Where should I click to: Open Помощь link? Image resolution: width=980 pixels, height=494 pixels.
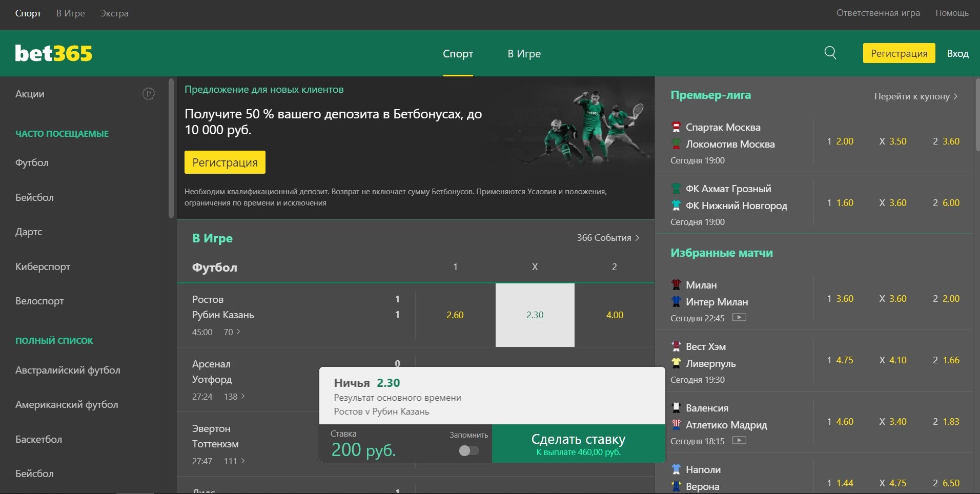pos(952,13)
